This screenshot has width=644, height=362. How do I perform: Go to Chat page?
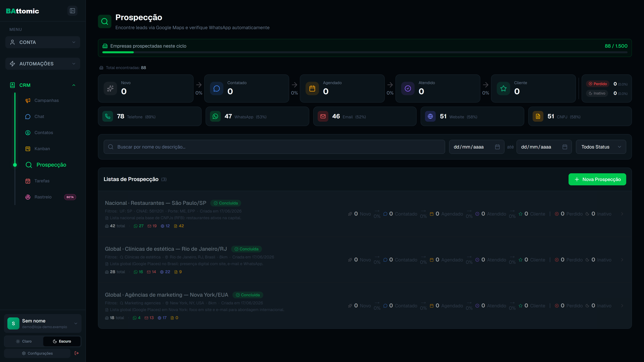click(39, 117)
